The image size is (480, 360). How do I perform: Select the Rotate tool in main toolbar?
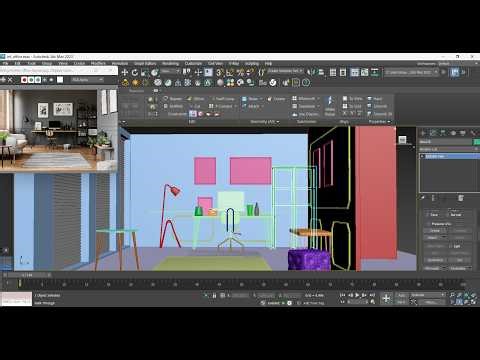[135, 72]
